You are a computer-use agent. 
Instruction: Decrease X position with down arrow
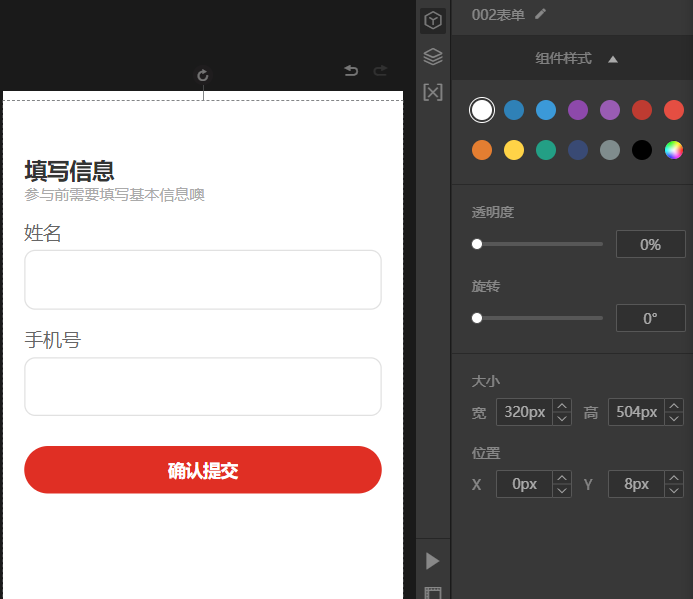coord(562,491)
